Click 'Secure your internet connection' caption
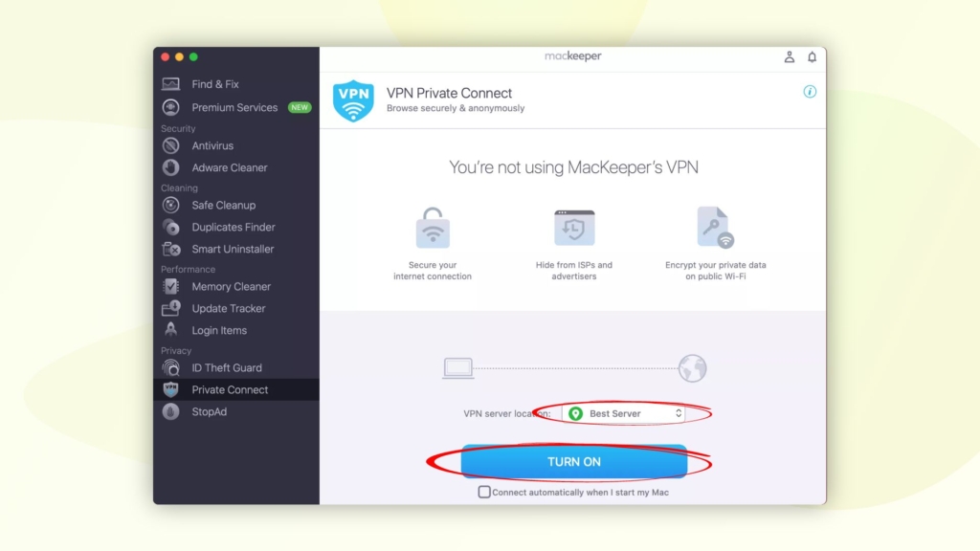This screenshot has width=980, height=551. (433, 271)
